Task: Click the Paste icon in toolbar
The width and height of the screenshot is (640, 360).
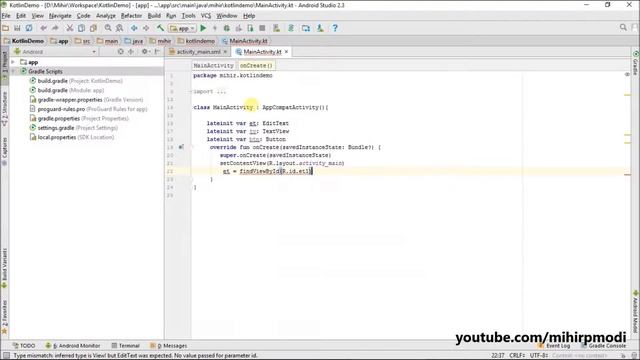Action: 93,28
